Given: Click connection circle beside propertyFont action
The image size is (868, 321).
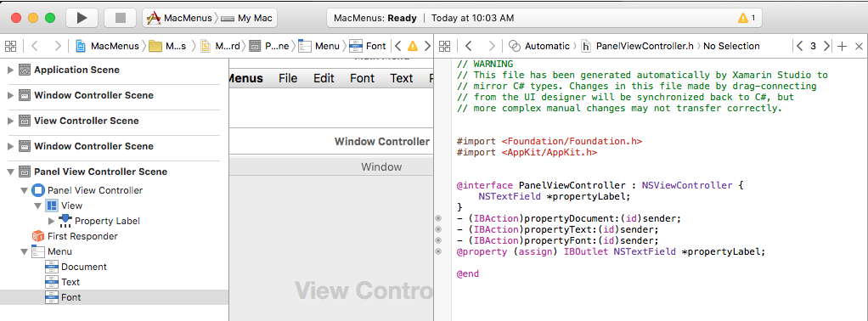Looking at the screenshot, I should (438, 241).
